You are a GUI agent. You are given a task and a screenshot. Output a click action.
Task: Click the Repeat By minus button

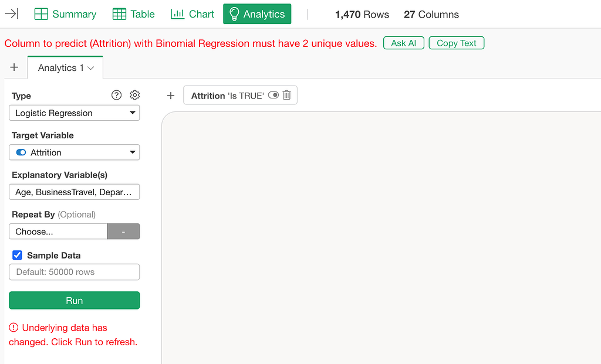point(123,231)
